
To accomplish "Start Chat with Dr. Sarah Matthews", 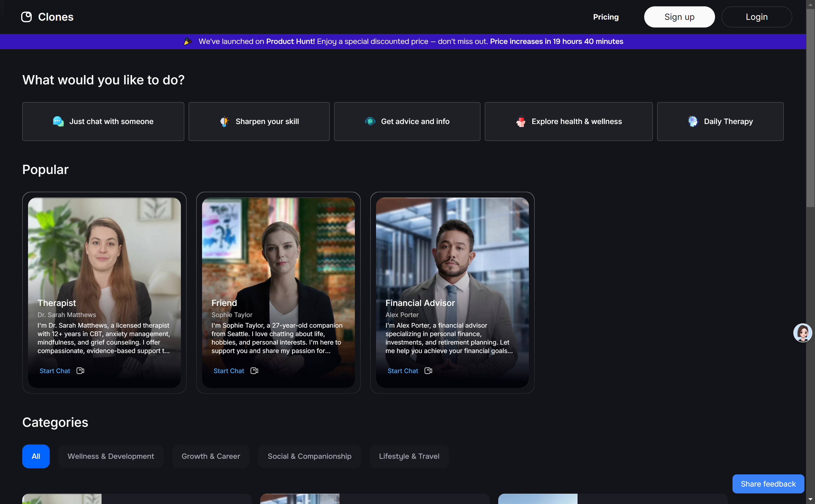I will coord(55,371).
